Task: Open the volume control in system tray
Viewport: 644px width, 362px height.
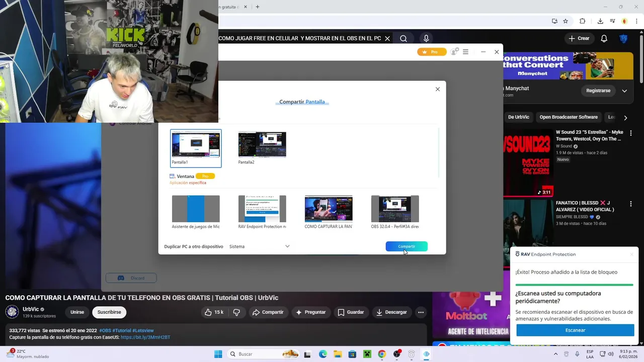Action: point(610,354)
